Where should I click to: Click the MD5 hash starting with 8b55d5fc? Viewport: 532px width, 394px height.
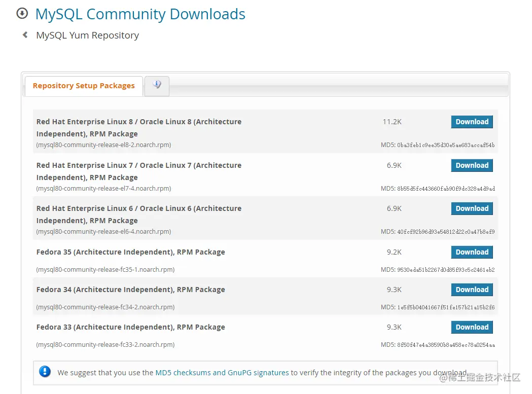tap(446, 189)
